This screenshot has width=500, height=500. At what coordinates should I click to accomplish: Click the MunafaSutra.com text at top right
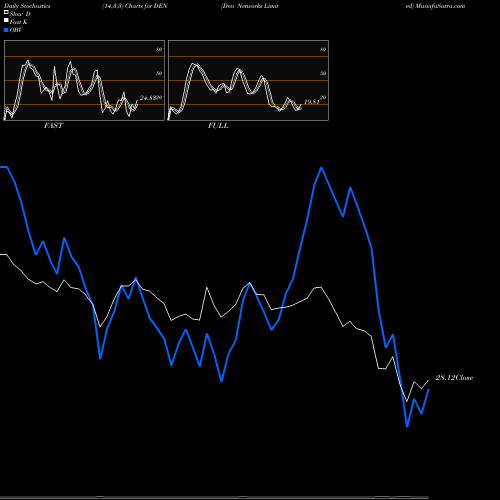440,6
